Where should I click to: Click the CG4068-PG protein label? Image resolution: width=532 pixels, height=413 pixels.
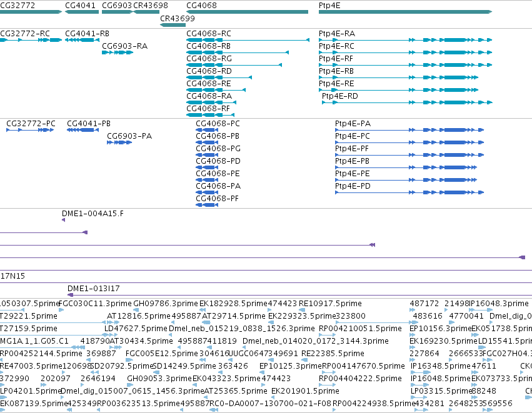coord(218,149)
